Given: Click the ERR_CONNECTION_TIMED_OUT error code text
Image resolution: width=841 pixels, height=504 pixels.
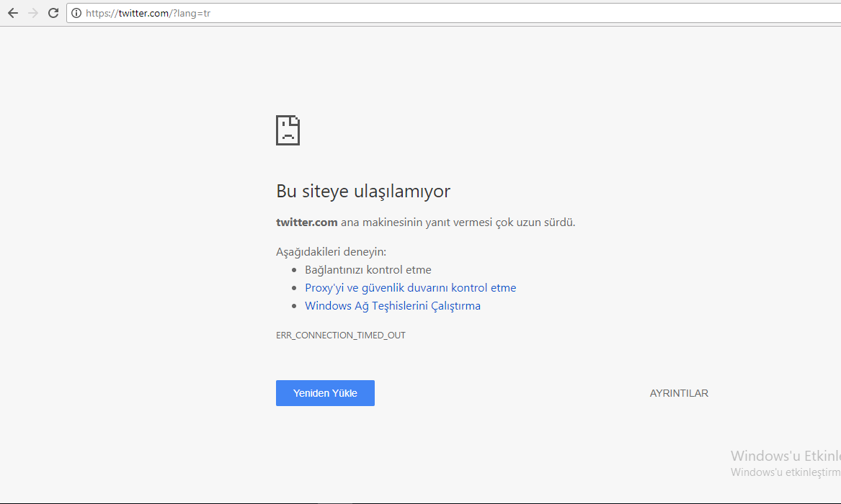Looking at the screenshot, I should (x=340, y=335).
